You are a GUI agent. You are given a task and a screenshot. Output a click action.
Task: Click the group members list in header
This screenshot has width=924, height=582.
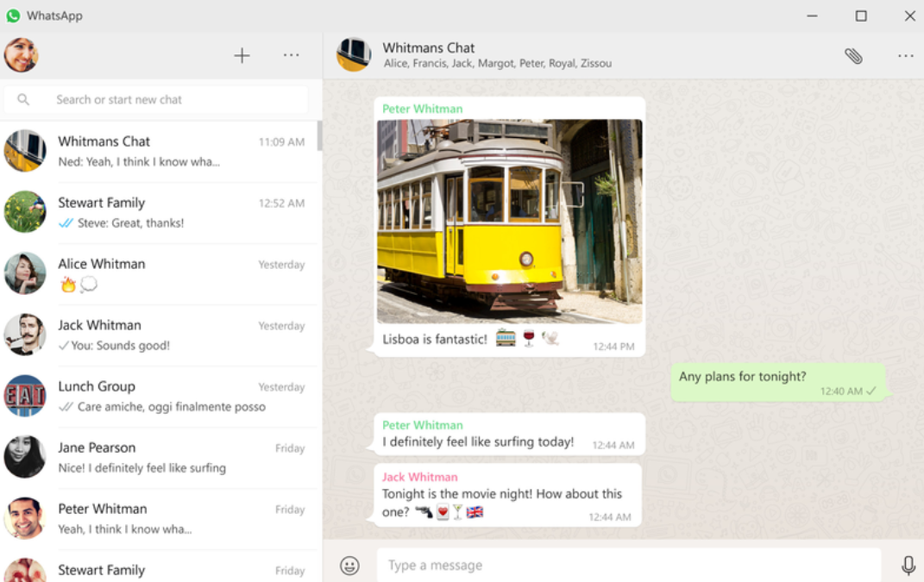[x=498, y=64]
